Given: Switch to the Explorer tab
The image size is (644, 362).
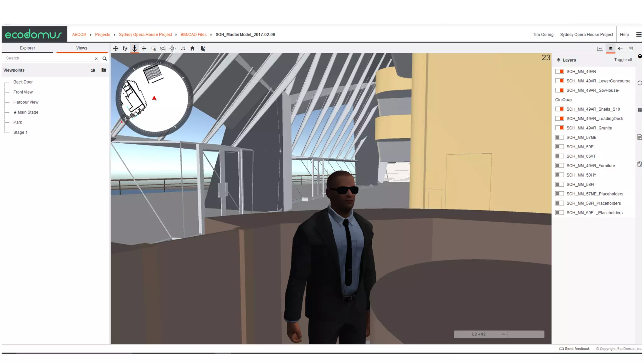Looking at the screenshot, I should (27, 48).
